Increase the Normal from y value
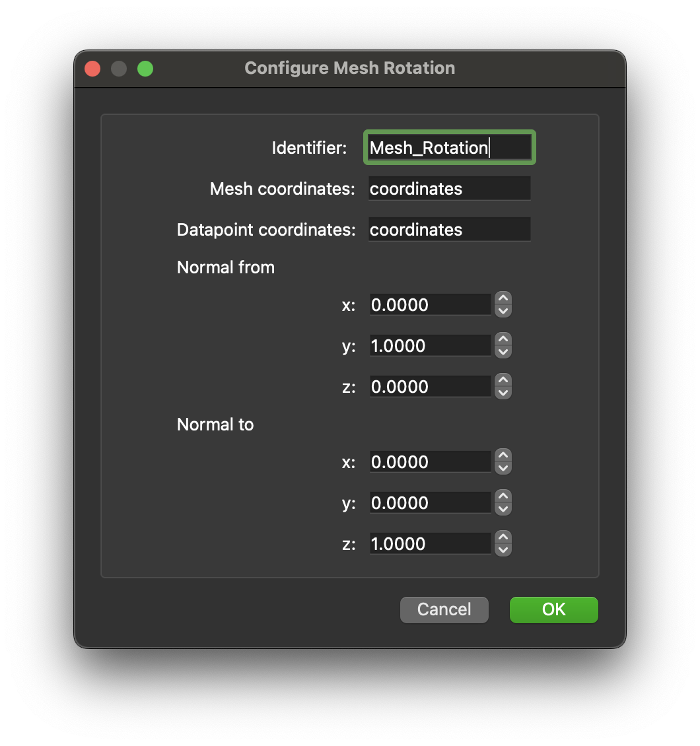Viewport: 700px width, 746px height. point(503,339)
